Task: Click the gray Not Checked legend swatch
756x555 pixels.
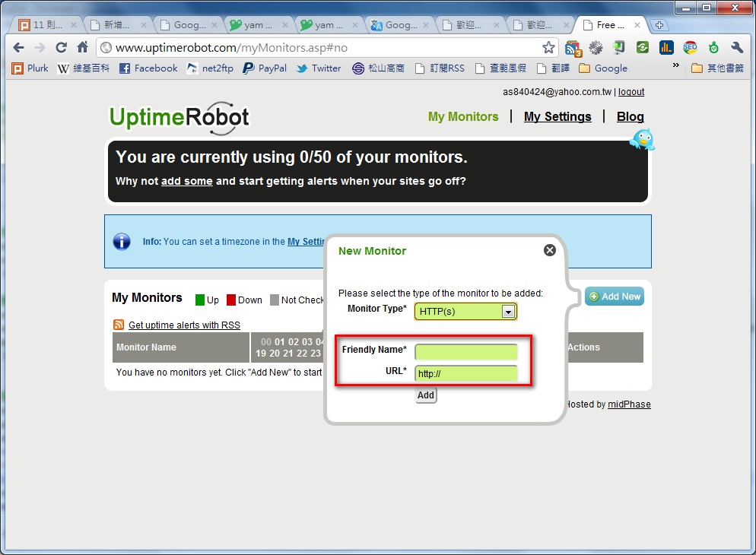Action: [x=275, y=300]
